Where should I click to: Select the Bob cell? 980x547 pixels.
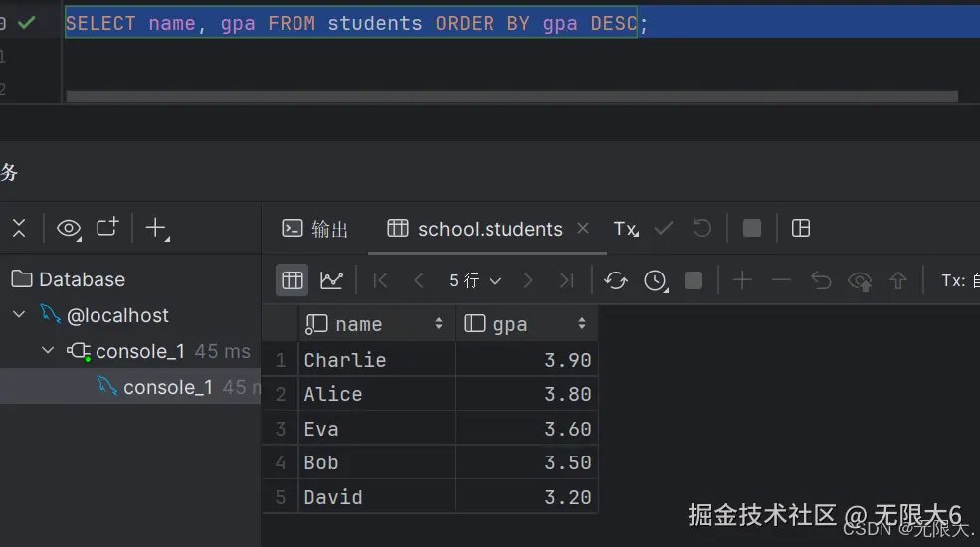(377, 462)
